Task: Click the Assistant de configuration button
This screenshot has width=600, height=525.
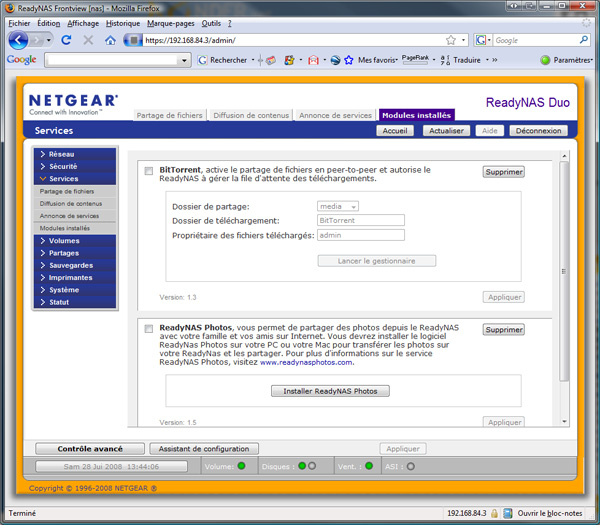Action: 204,449
